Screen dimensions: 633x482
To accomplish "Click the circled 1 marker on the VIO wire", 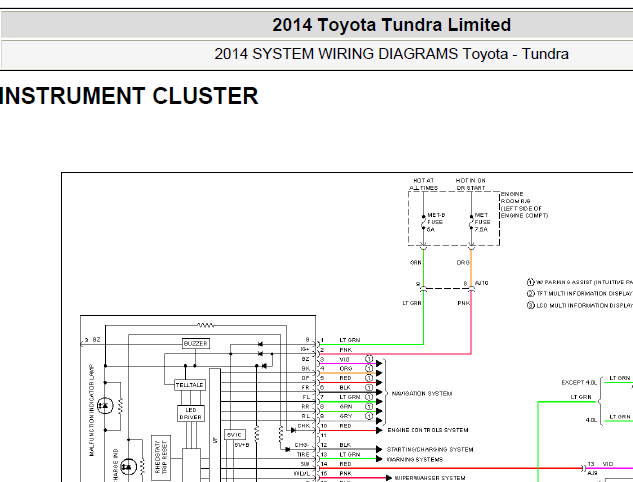I will click(369, 359).
